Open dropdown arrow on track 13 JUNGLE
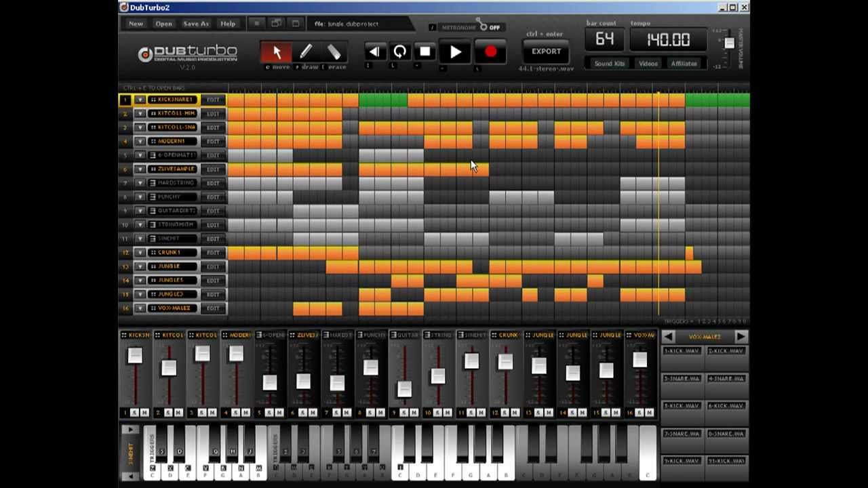 pyautogui.click(x=140, y=266)
